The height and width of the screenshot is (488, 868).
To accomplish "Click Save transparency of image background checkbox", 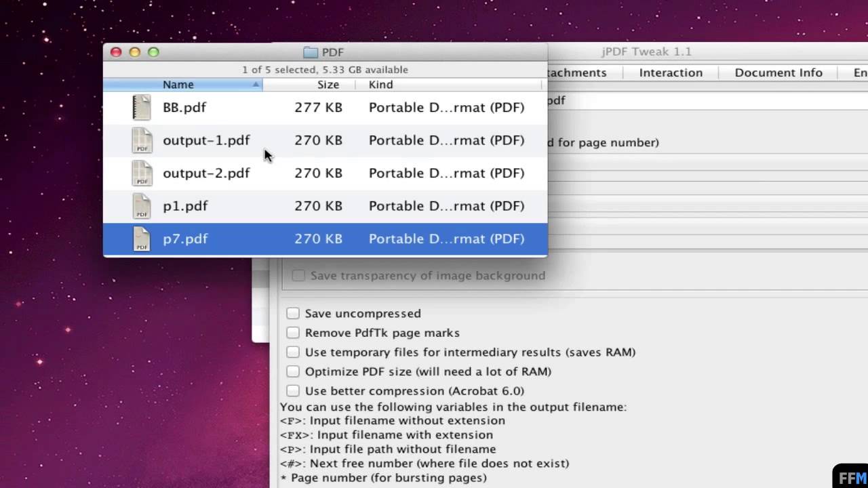I will coord(298,275).
